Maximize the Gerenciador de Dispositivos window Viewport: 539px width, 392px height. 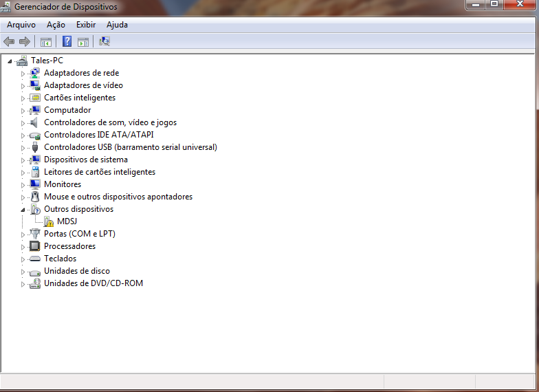[x=494, y=4]
